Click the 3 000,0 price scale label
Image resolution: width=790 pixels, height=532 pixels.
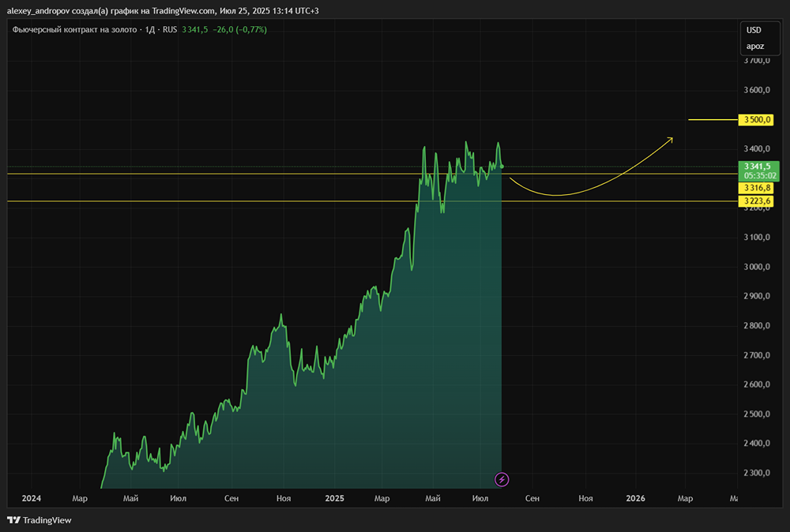tap(757, 267)
